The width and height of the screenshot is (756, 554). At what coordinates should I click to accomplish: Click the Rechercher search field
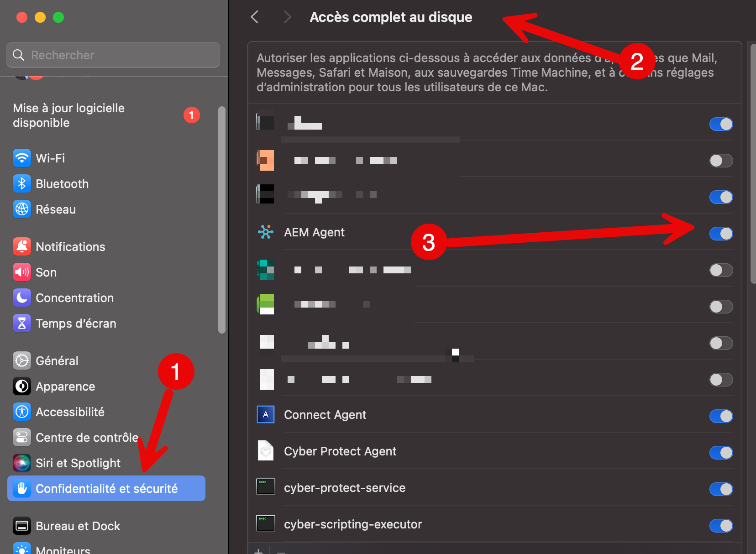click(113, 55)
